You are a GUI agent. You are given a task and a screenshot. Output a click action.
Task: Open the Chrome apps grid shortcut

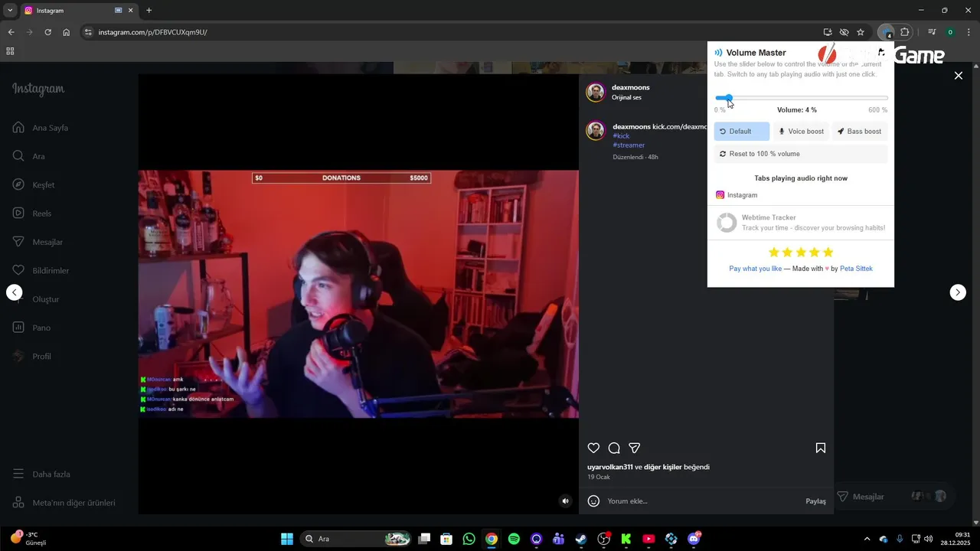(10, 51)
